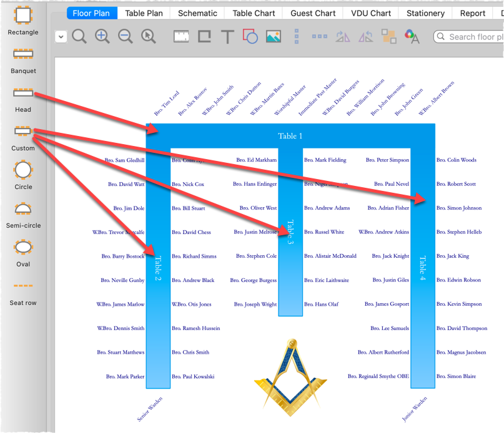
Task: Switch to the Stationery tab
Action: [425, 13]
